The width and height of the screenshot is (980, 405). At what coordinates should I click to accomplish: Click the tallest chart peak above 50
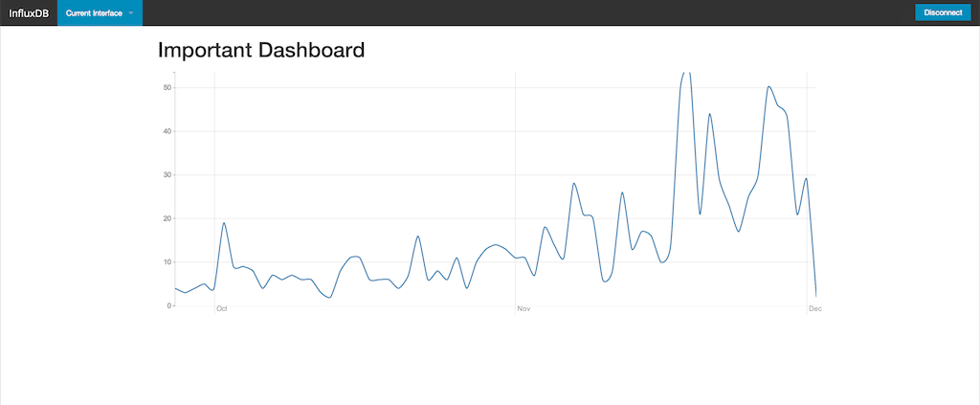pos(685,73)
